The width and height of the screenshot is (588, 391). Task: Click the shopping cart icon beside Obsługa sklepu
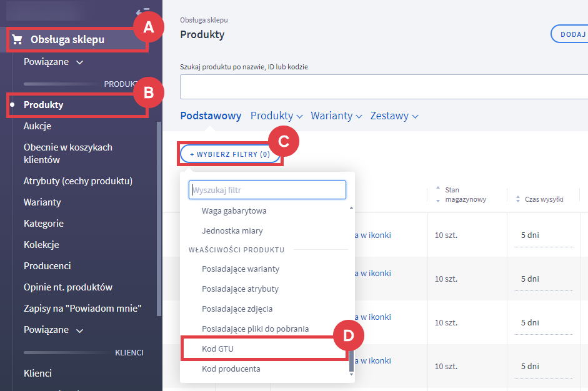[x=17, y=40]
